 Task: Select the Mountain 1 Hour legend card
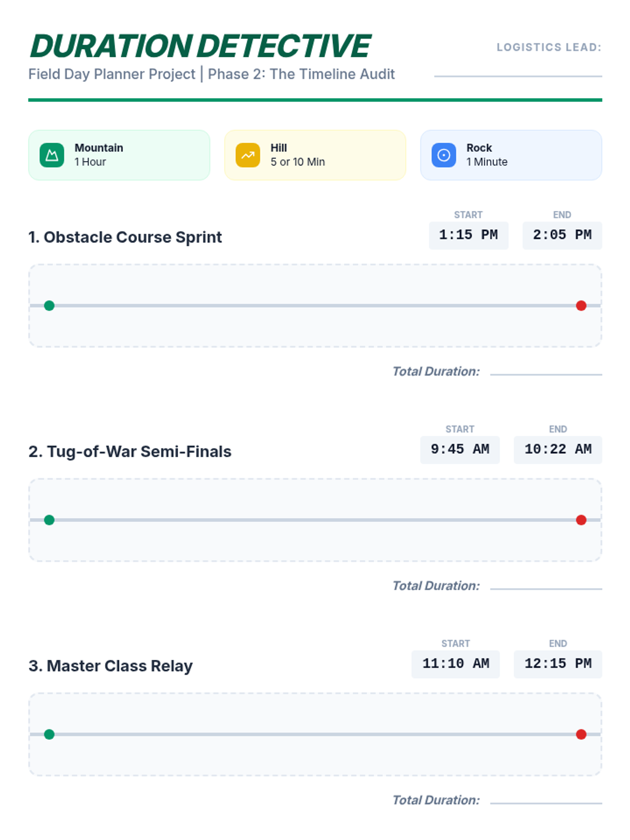119,155
